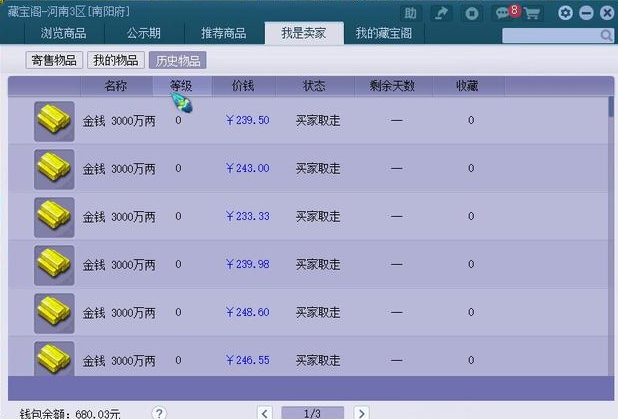Screen dimensions: 618x419
Task: Sort by 等级 column header
Action: [182, 86]
